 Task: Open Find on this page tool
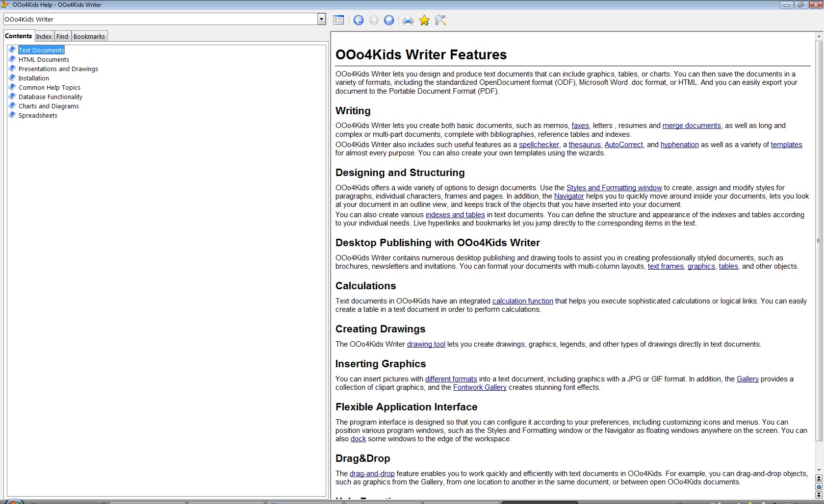(440, 20)
